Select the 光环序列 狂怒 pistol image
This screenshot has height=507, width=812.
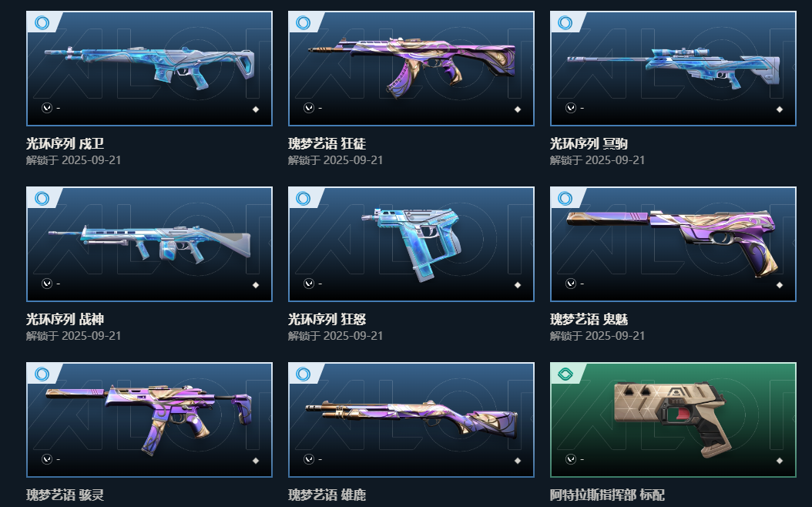pyautogui.click(x=411, y=244)
